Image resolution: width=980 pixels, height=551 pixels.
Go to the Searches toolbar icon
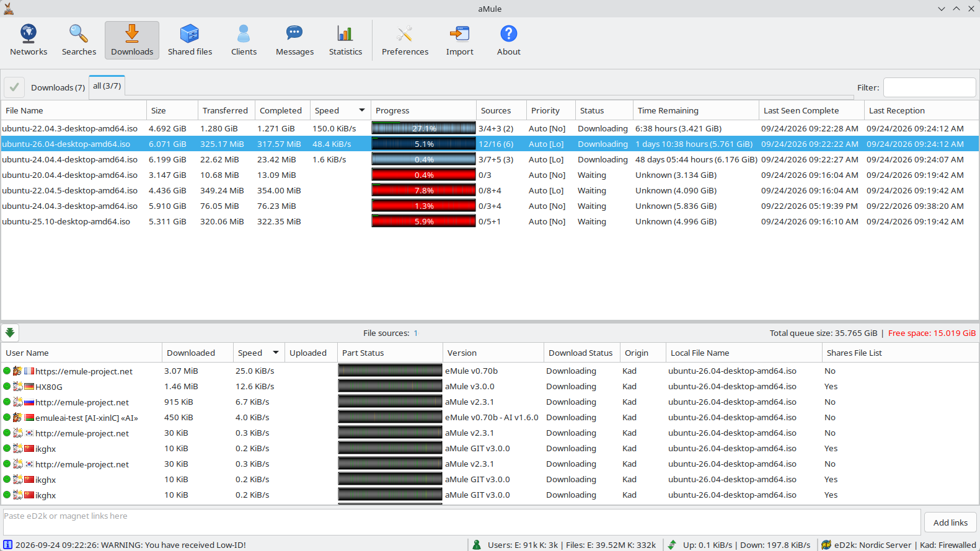click(79, 40)
